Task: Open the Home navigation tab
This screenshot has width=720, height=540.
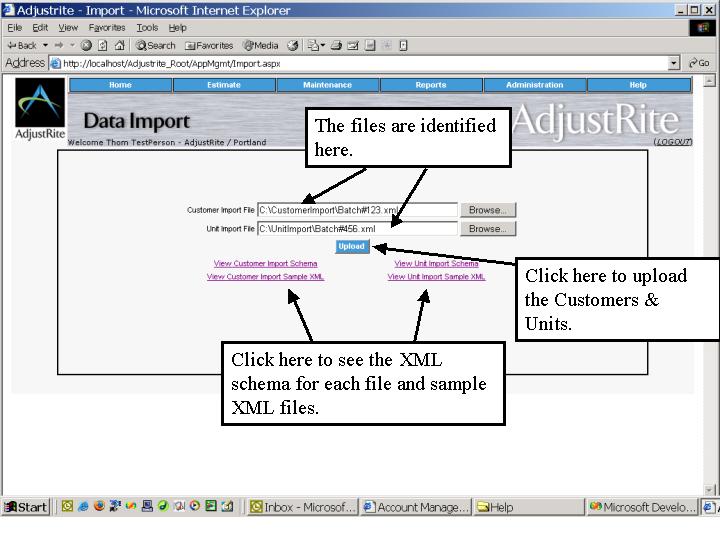Action: tap(120, 85)
